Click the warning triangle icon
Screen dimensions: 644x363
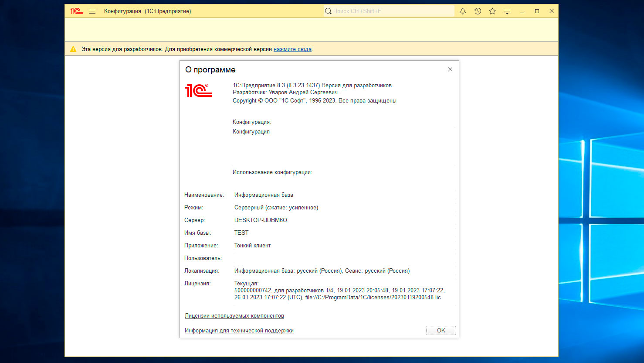tap(73, 49)
